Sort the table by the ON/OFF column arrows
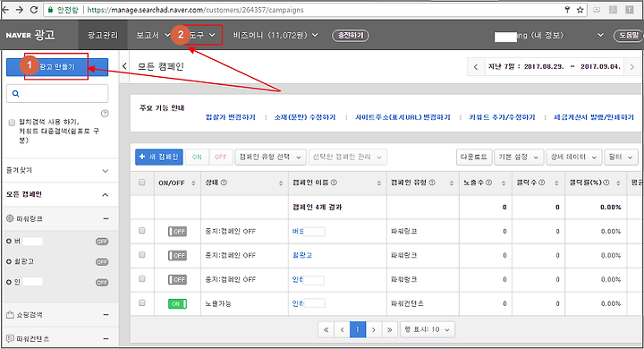The width and height of the screenshot is (644, 349). tap(193, 183)
